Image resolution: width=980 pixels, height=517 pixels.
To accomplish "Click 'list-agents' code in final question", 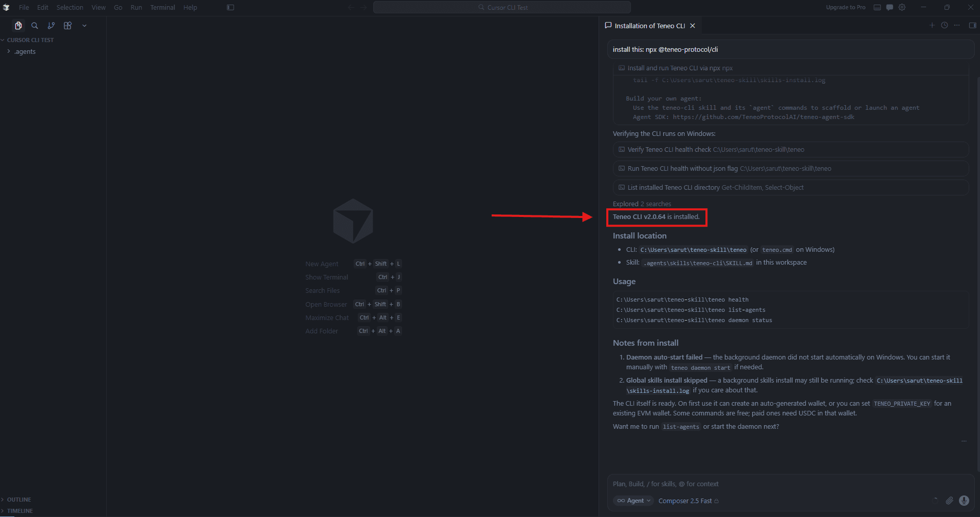I will (x=681, y=427).
